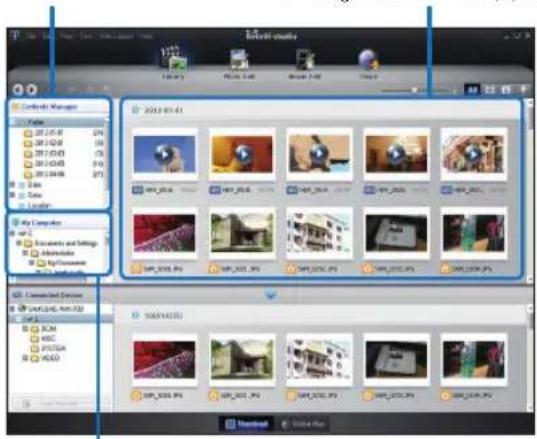Expand the VIDEO folder on the device

click(x=25, y=358)
